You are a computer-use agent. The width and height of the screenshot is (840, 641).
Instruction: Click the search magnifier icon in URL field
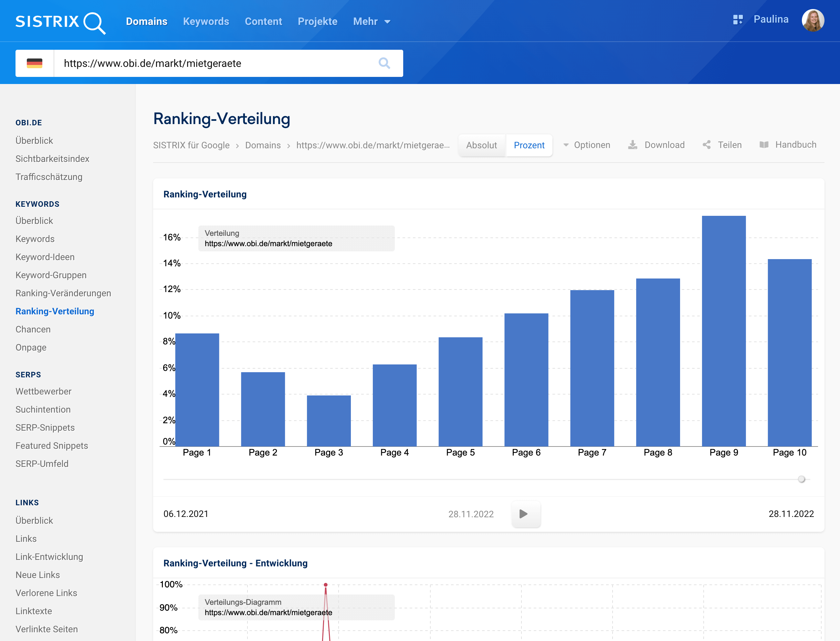tap(384, 63)
